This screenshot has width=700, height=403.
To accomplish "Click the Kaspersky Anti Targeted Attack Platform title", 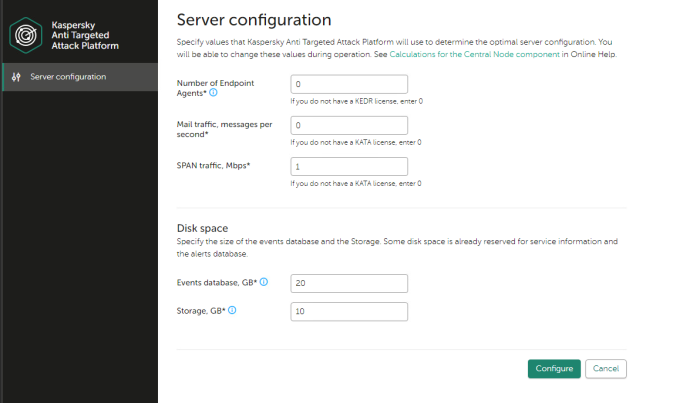I will [x=85, y=35].
